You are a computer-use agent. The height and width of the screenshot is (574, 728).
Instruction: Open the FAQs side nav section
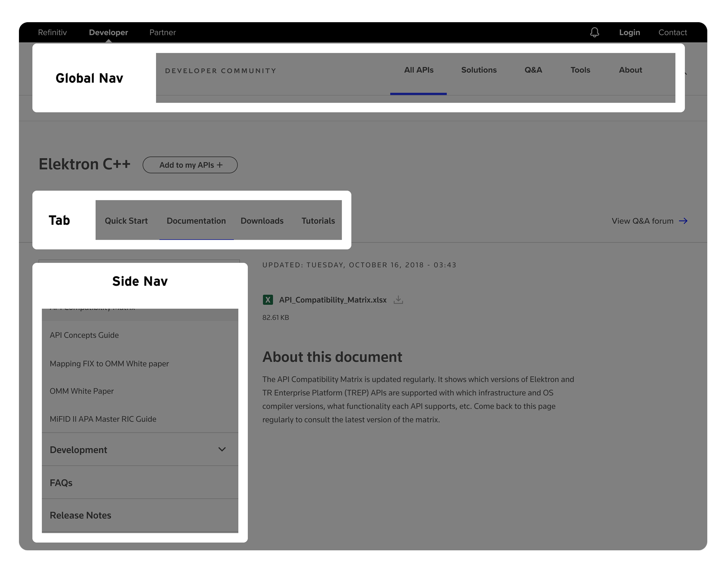[x=140, y=482]
